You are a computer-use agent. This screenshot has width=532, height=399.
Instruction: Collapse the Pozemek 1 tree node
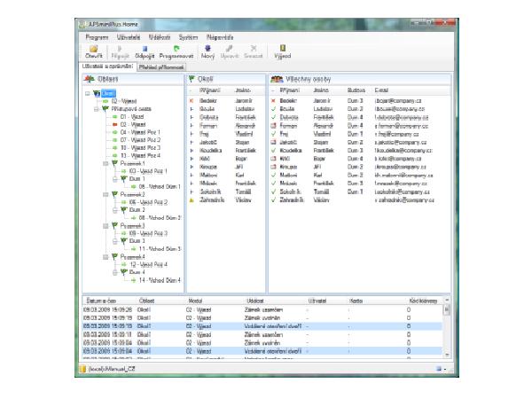[105, 163]
